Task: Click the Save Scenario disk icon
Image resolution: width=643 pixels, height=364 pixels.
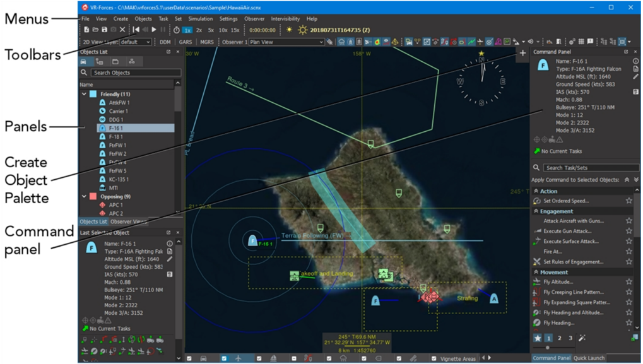Action: point(104,30)
